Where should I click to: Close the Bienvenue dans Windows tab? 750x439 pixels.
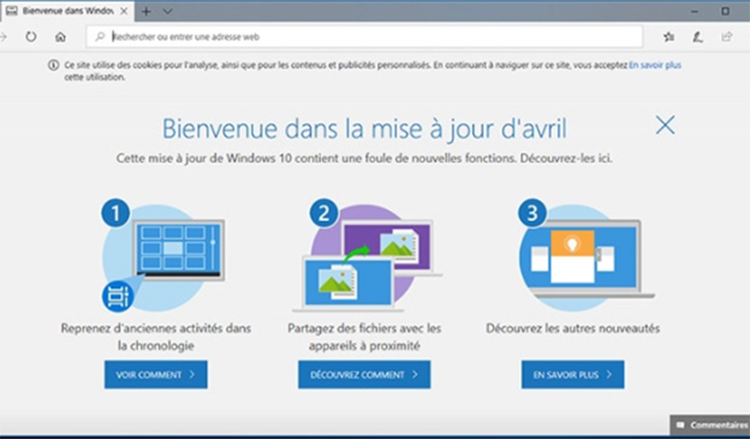(124, 11)
